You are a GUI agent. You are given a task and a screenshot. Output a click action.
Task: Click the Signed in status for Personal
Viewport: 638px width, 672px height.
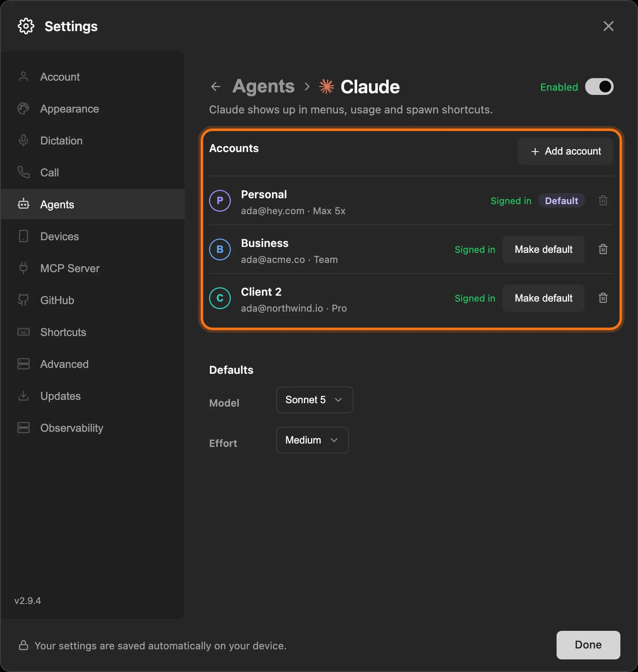tap(511, 201)
